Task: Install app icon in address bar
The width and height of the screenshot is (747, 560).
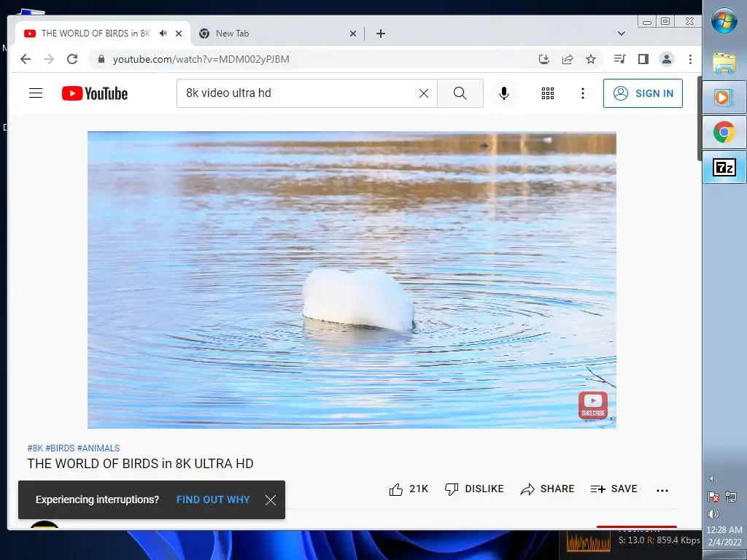Action: pos(543,59)
